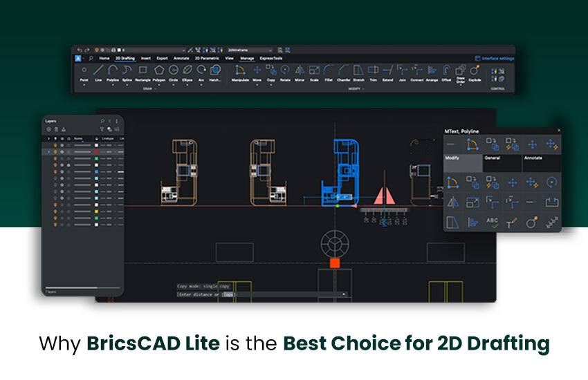
Task: Toggle the bulb of the red-colored layer
Action: coord(55,152)
